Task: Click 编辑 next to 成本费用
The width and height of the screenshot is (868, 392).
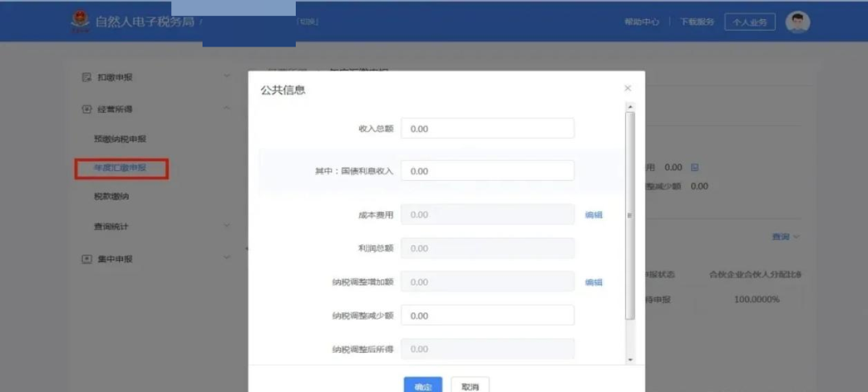Action: click(593, 214)
